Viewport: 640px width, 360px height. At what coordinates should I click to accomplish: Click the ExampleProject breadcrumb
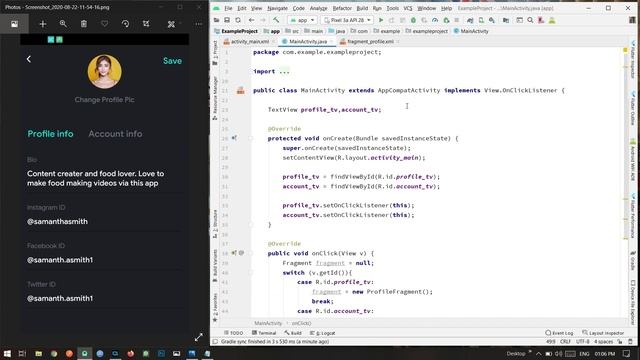coord(236,31)
